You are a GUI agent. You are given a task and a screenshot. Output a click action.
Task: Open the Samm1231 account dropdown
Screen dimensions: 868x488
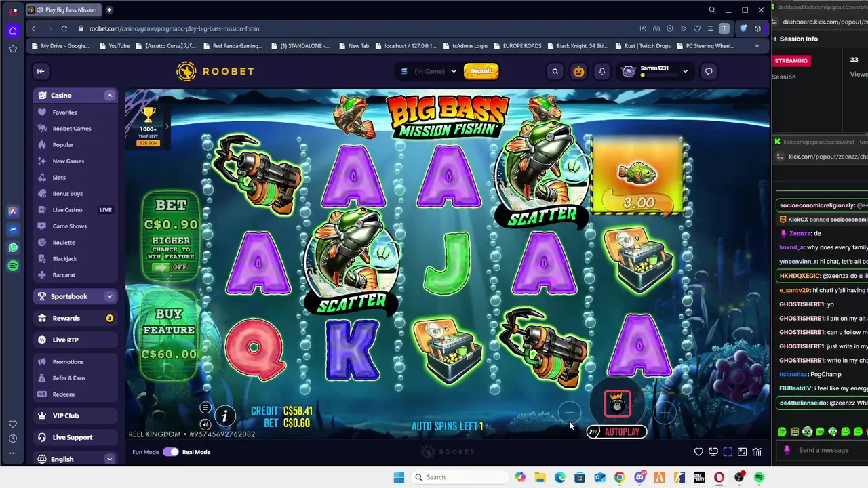pyautogui.click(x=655, y=71)
